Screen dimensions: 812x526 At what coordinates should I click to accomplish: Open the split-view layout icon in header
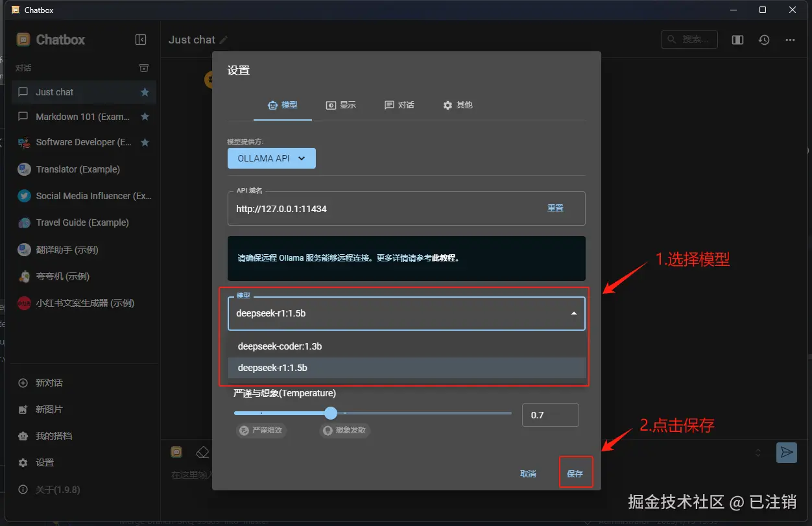[x=737, y=40]
